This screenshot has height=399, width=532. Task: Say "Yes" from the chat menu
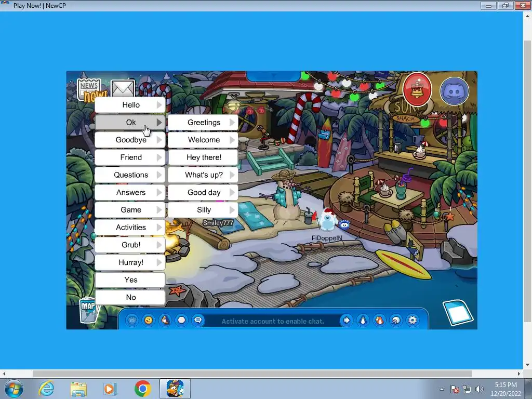click(130, 280)
